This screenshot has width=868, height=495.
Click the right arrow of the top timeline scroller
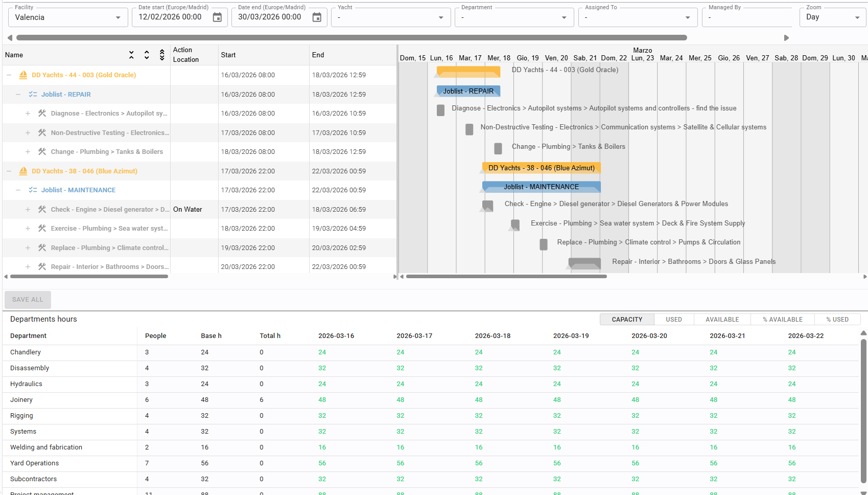tap(786, 38)
